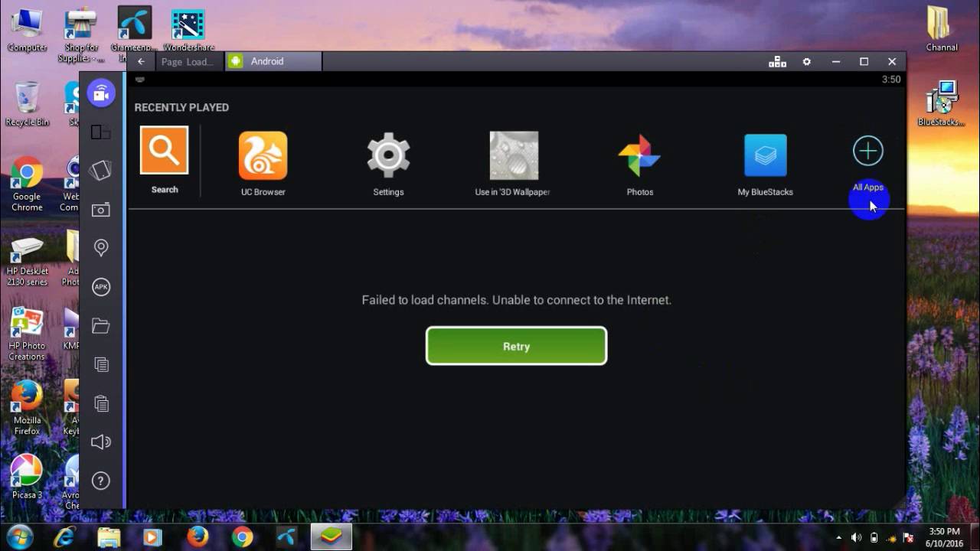Open the sidebar folder icon
The width and height of the screenshot is (980, 551).
point(101,326)
